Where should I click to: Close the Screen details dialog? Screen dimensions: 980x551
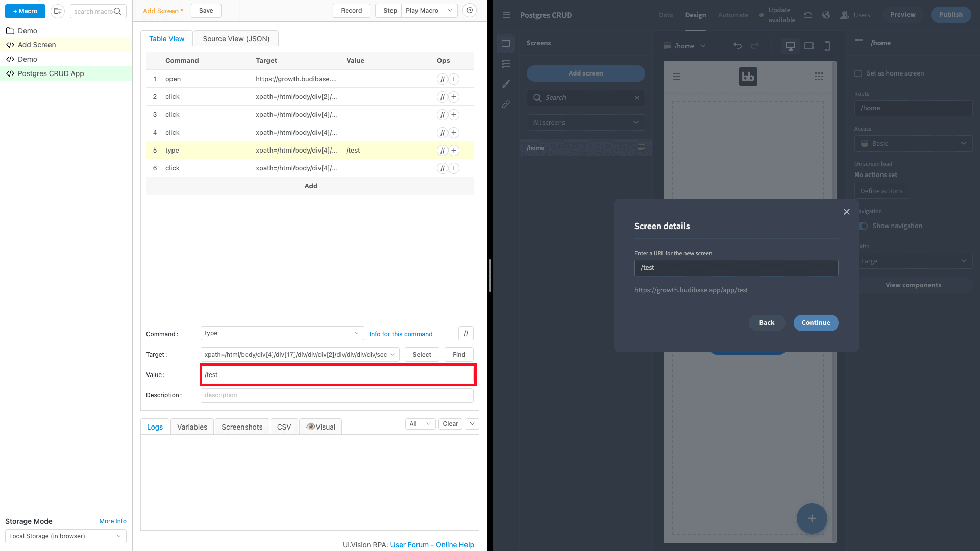tap(847, 212)
